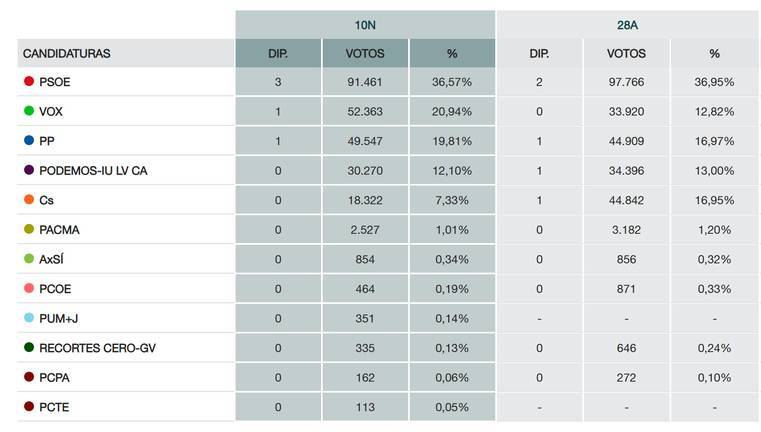Click the purple PODEMOS-IU LV CA dot
The image size is (761, 432).
(28, 171)
